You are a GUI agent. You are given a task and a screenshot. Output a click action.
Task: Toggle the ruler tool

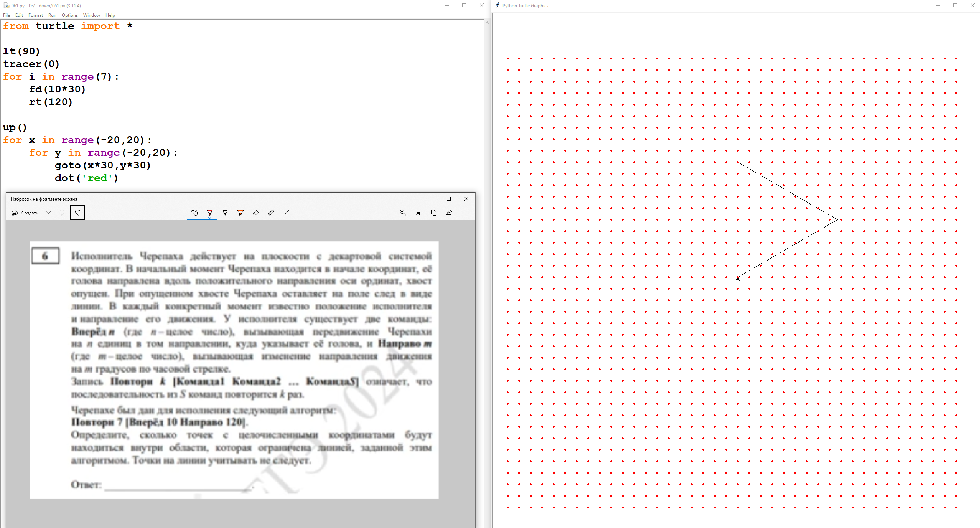(271, 213)
